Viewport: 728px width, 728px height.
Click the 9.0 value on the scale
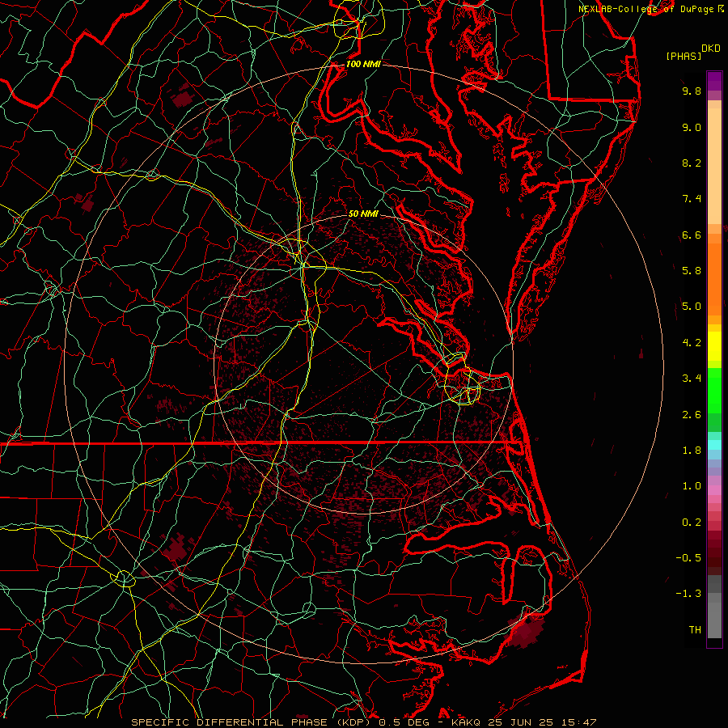(x=692, y=127)
